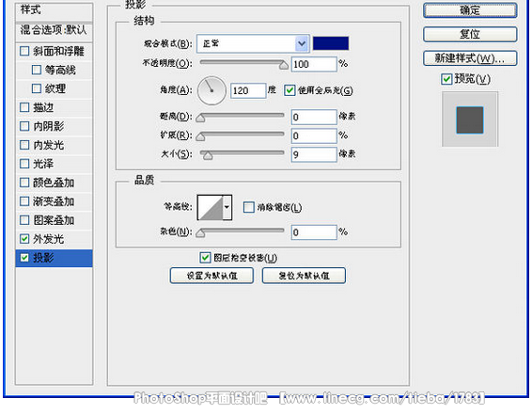The image size is (532, 414).
Task: Click the 距离 value field
Action: tap(314, 117)
